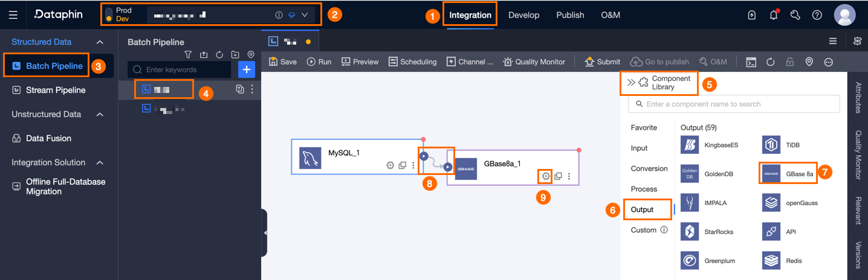This screenshot has width=868, height=280.
Task: Click Run in the canvas toolbar
Action: pos(319,62)
